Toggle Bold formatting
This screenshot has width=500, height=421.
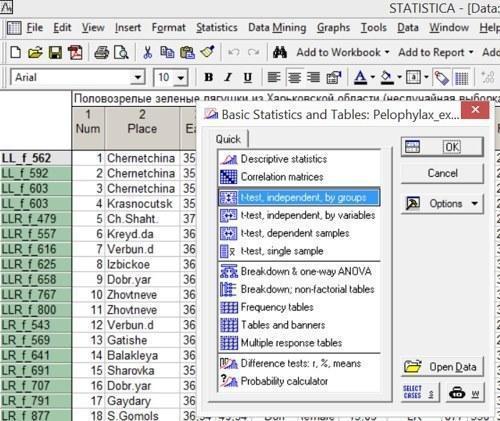click(x=209, y=77)
